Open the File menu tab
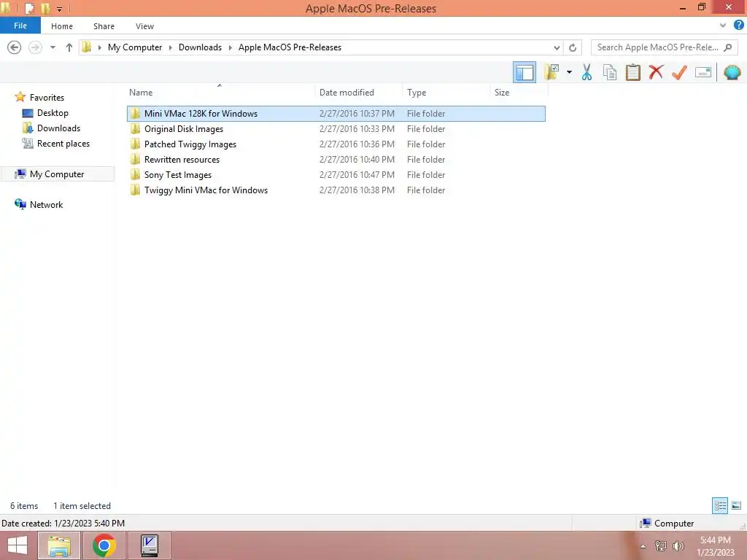The image size is (747, 560). [x=20, y=26]
